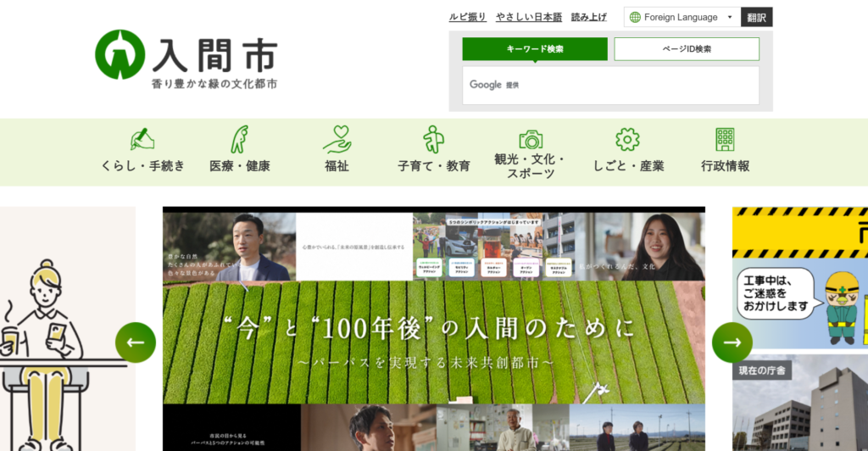This screenshot has width=868, height=451.
Task: Click the 読み上げ read-aloud link
Action: pos(589,17)
